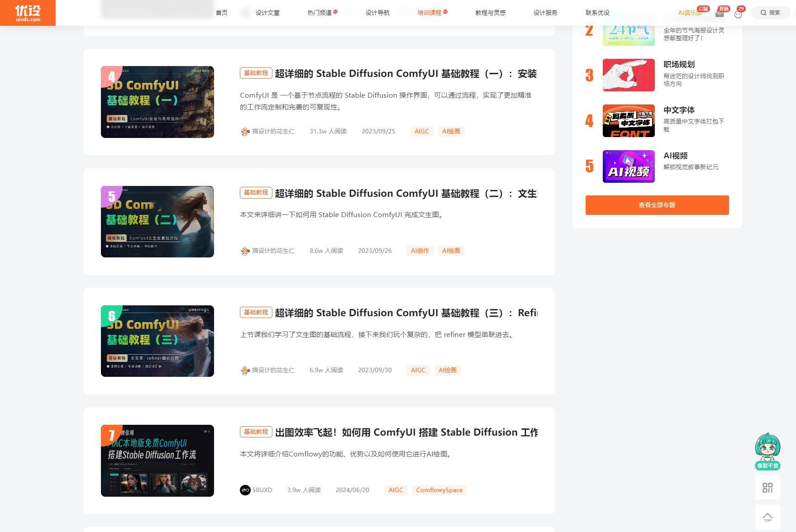Go to 首页 in the navigation bar
This screenshot has width=796, height=532.
[222, 13]
